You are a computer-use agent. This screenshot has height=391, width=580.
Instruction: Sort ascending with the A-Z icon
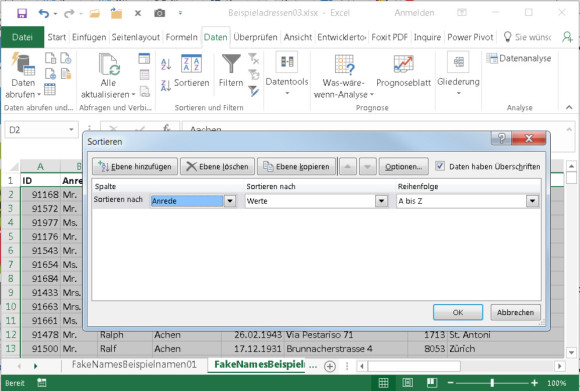166,64
